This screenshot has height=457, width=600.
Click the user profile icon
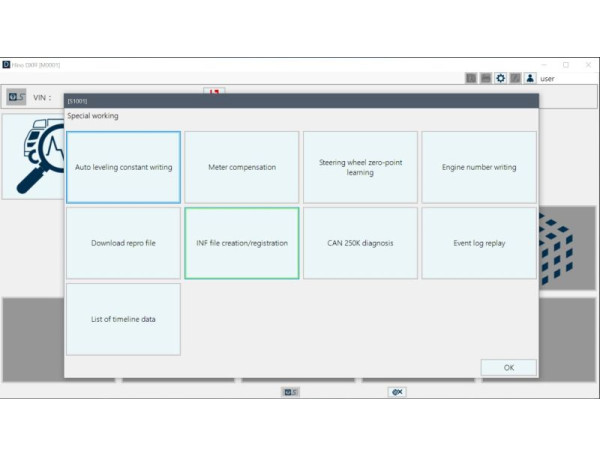(530, 78)
